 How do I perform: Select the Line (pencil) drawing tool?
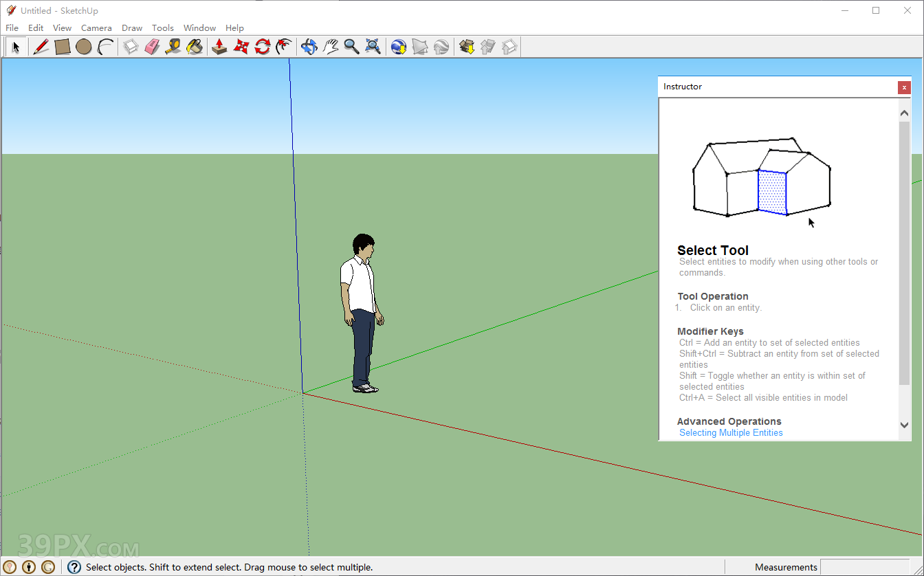pyautogui.click(x=41, y=47)
